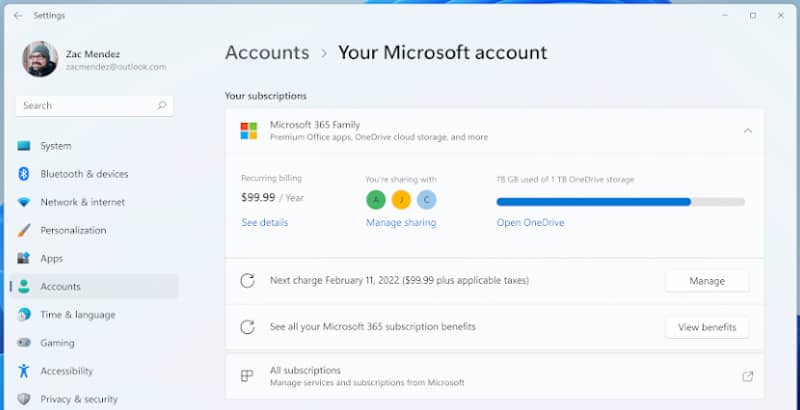Click the View benefits button
The width and height of the screenshot is (800, 410).
click(x=707, y=327)
